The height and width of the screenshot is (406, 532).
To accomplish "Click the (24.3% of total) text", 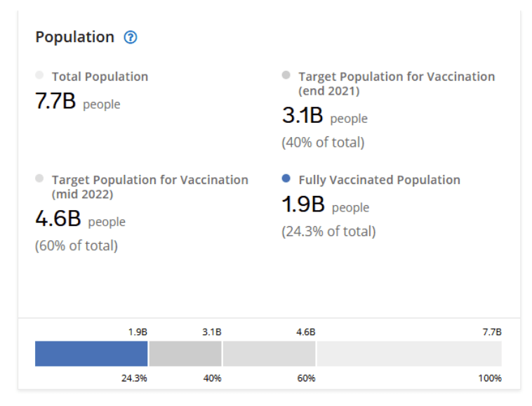I will pos(328,231).
